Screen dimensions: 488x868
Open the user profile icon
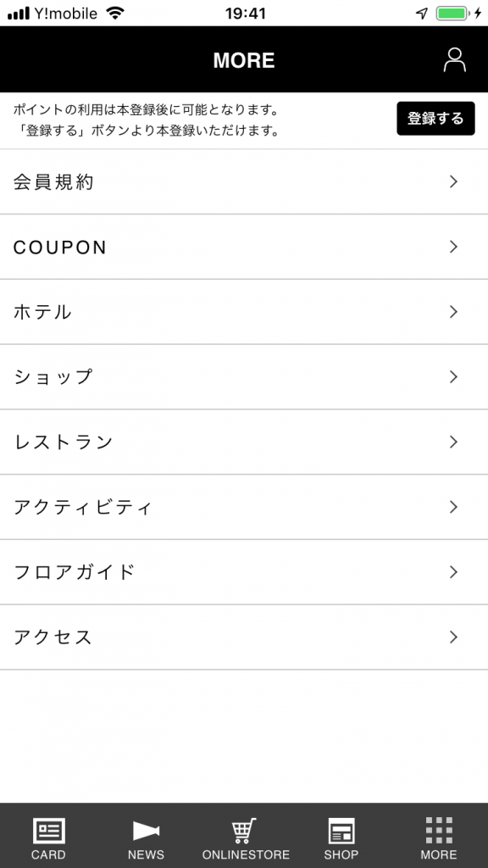(x=454, y=60)
